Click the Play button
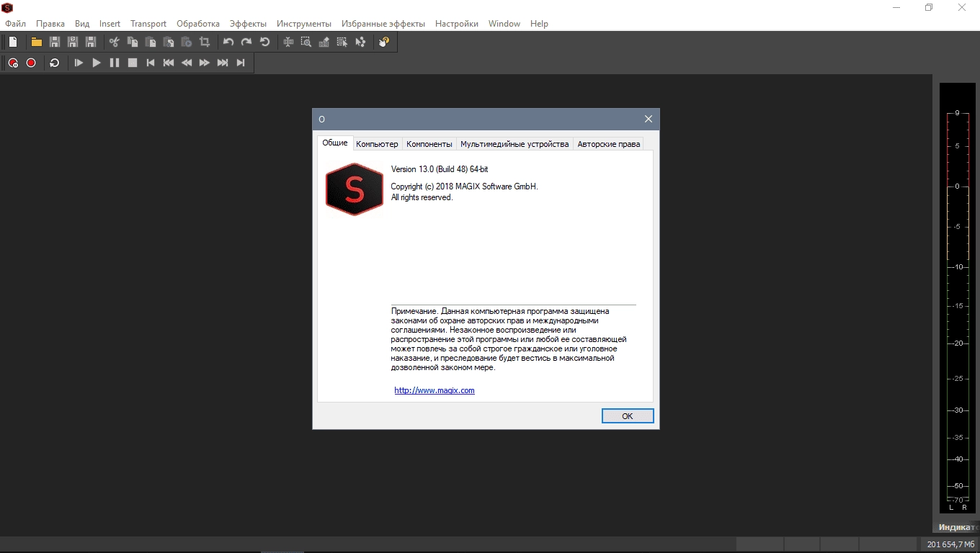This screenshot has width=980, height=553. tap(97, 63)
